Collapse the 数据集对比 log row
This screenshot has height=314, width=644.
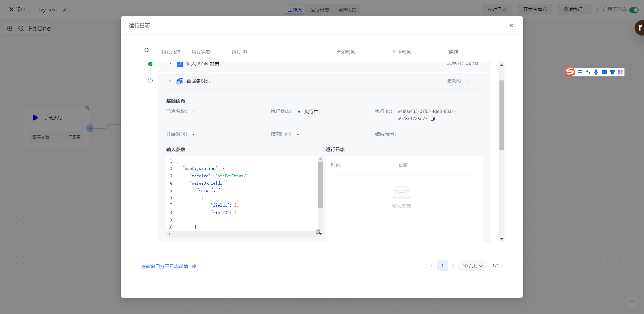coord(170,81)
